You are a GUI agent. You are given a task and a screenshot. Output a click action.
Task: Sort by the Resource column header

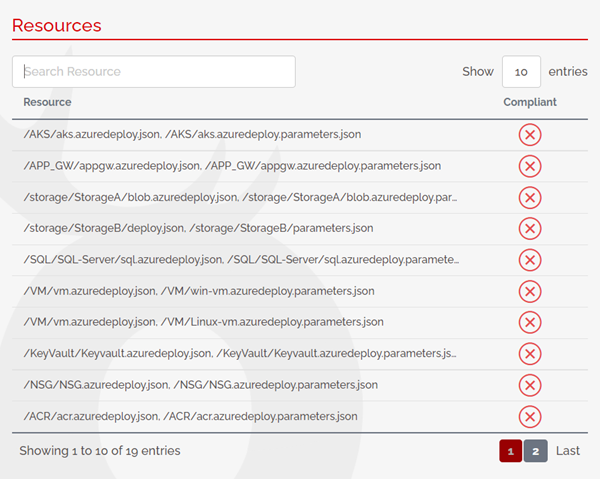click(47, 102)
